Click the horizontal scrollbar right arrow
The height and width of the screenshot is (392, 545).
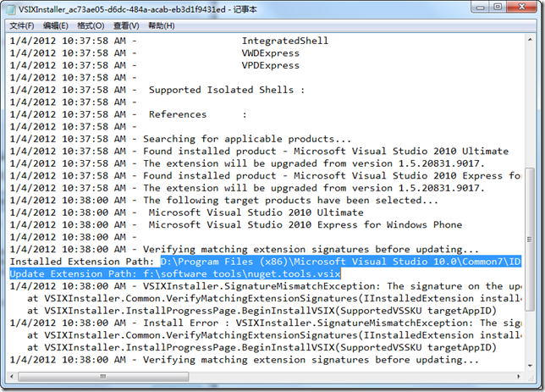519,377
